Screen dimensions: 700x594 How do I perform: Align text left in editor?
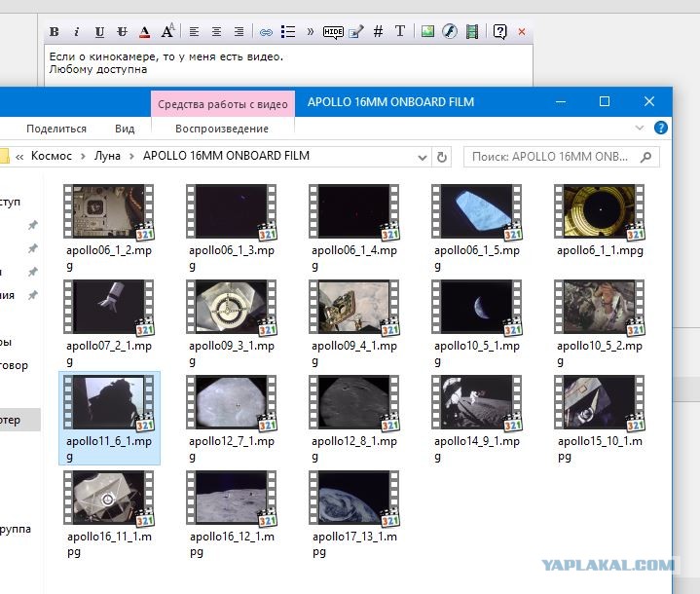(x=194, y=32)
